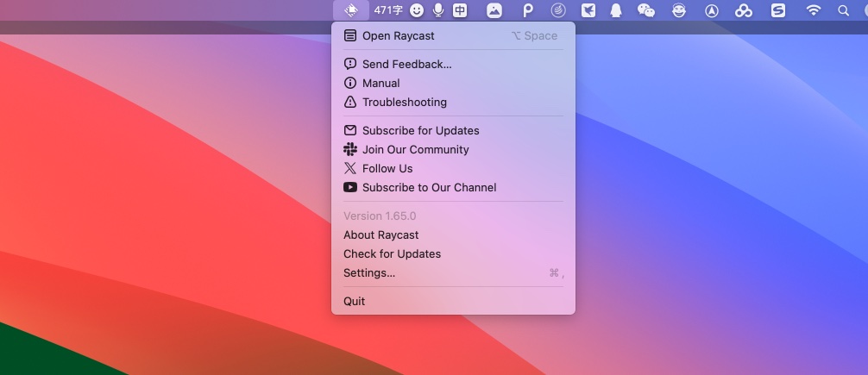868x375 pixels.
Task: Choose Subscribe to Our Channel
Action: point(453,187)
